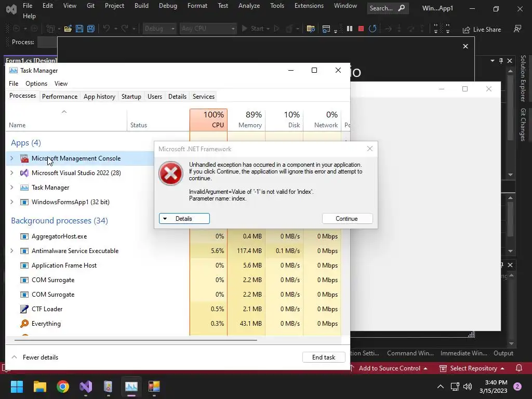Screen dimensions: 532x399
Task: Sort processes by the CPU column header
Action: point(208,120)
